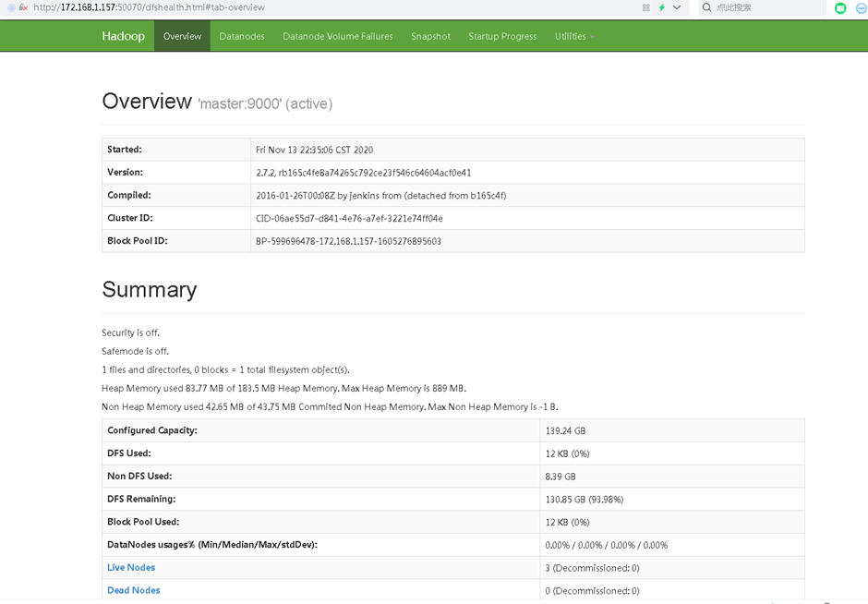Image resolution: width=868 pixels, height=604 pixels.
Task: Click the Non DFS Used value 8.39 GB
Action: pyautogui.click(x=561, y=477)
